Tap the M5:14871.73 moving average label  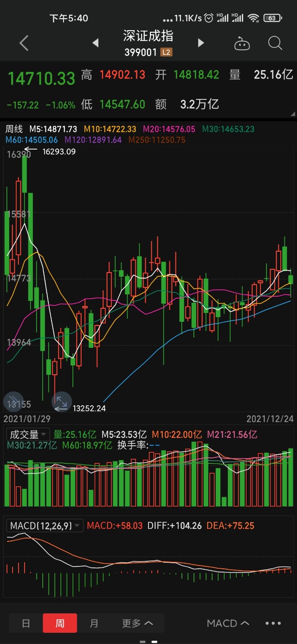53,129
